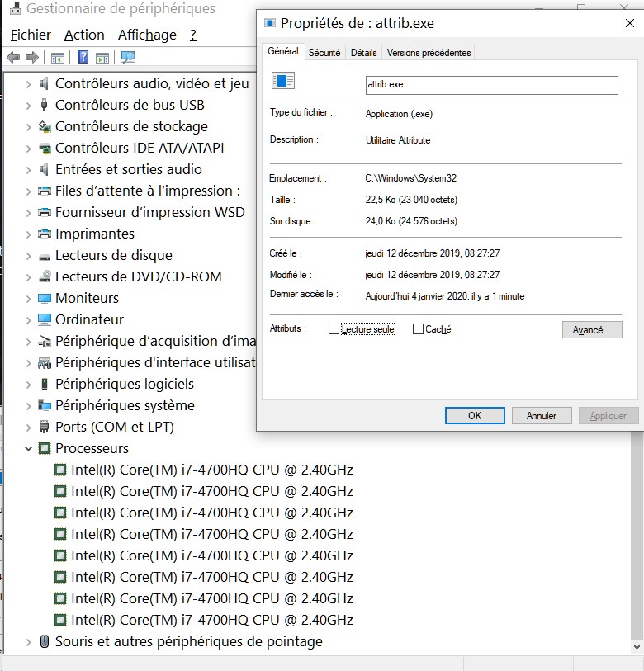
Task: Click the disabled Appliquer button
Action: click(608, 415)
